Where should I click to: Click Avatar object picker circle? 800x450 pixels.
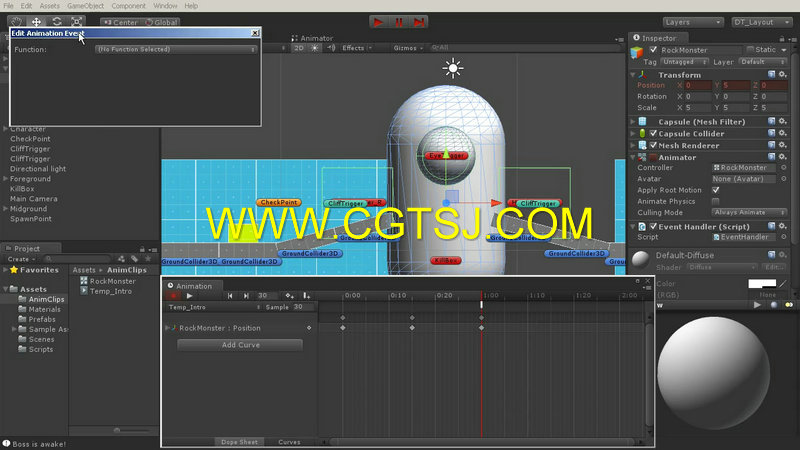coord(784,179)
